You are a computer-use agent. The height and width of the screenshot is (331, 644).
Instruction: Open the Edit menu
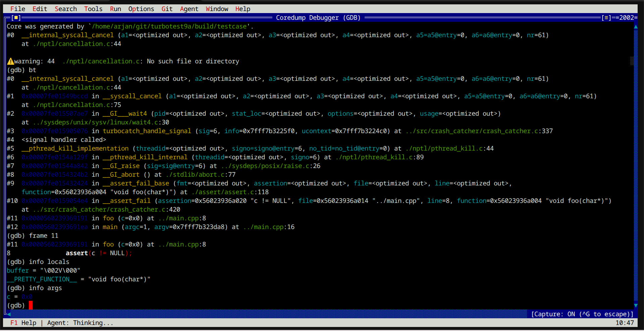pos(40,9)
